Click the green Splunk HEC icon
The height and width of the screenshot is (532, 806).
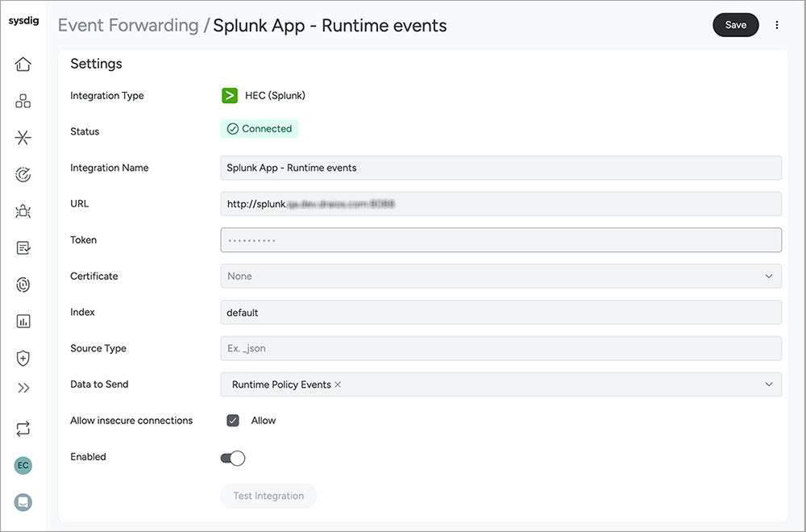(229, 96)
